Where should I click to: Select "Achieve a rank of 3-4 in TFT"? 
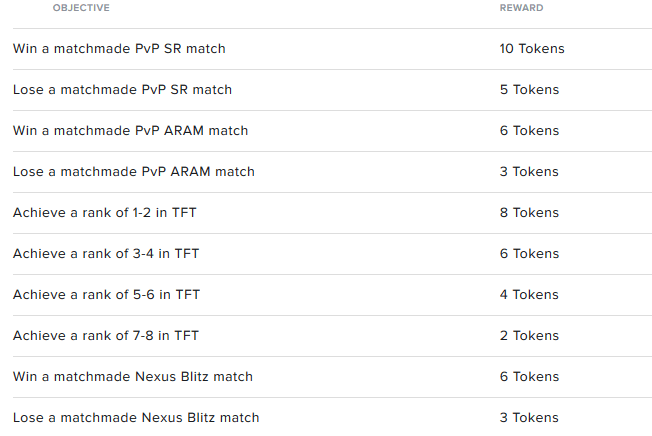coord(106,254)
